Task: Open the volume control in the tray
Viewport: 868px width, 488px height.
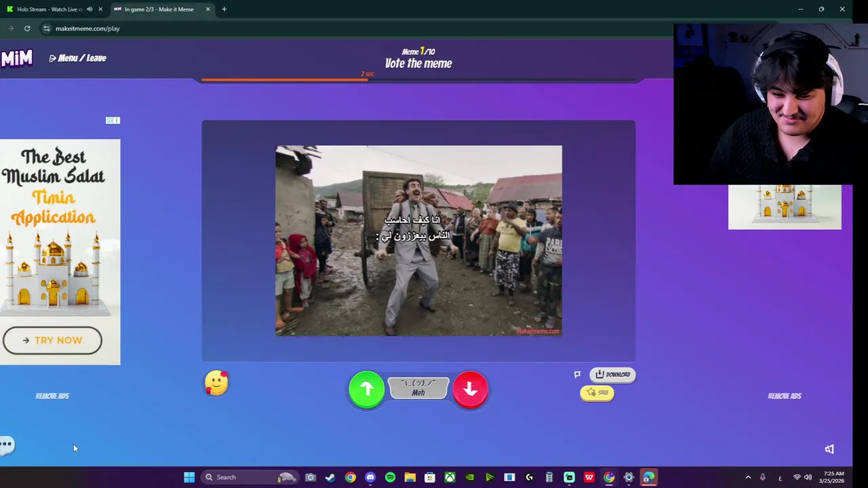Action: click(x=808, y=477)
